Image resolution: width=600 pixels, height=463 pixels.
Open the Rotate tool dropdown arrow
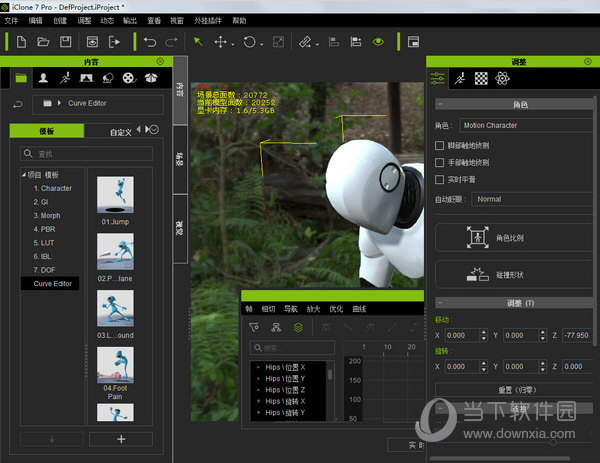(x=262, y=45)
